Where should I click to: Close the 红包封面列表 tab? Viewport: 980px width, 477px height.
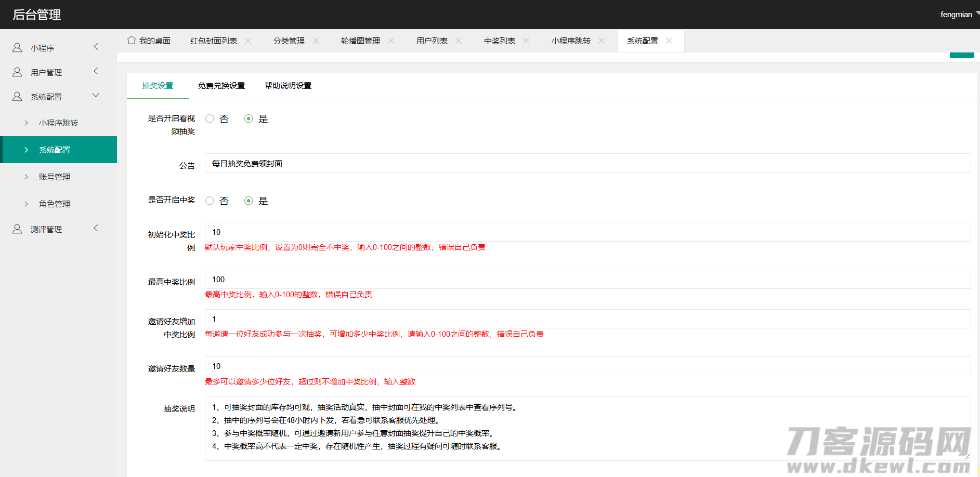click(248, 41)
